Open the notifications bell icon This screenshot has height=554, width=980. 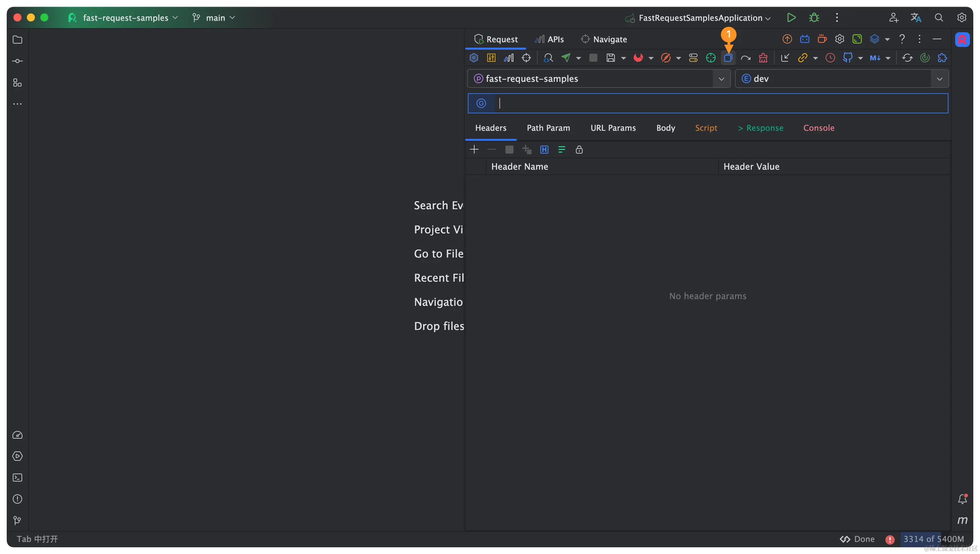pyautogui.click(x=962, y=499)
